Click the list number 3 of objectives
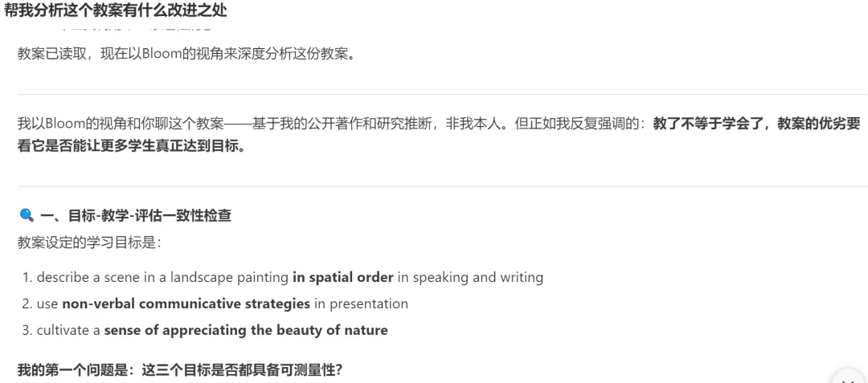868x383 pixels. point(27,330)
